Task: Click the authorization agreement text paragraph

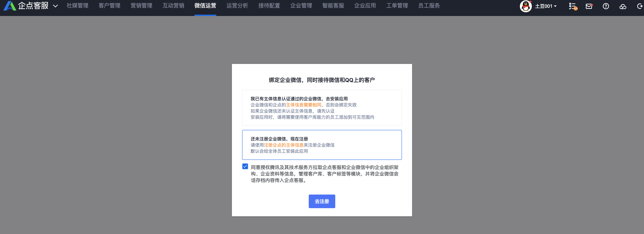Action: tap(325, 174)
